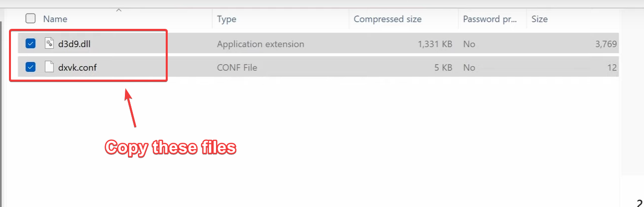This screenshot has height=207, width=644.
Task: Uncheck the d3d9.dll checkbox
Action: tap(30, 44)
